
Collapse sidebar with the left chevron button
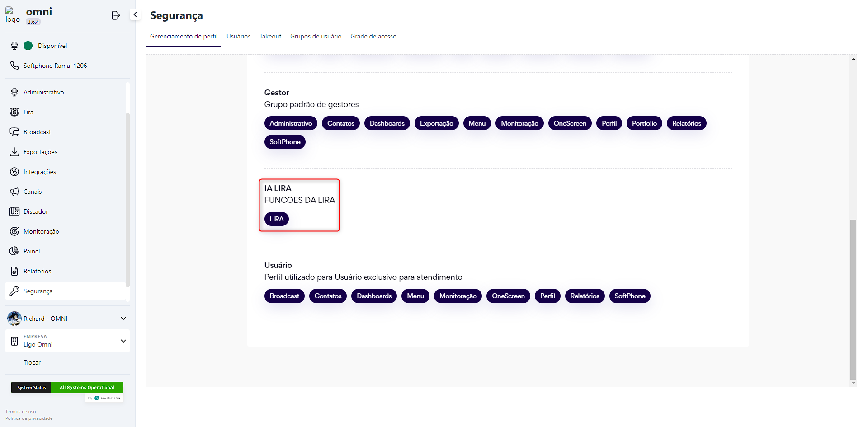135,14
